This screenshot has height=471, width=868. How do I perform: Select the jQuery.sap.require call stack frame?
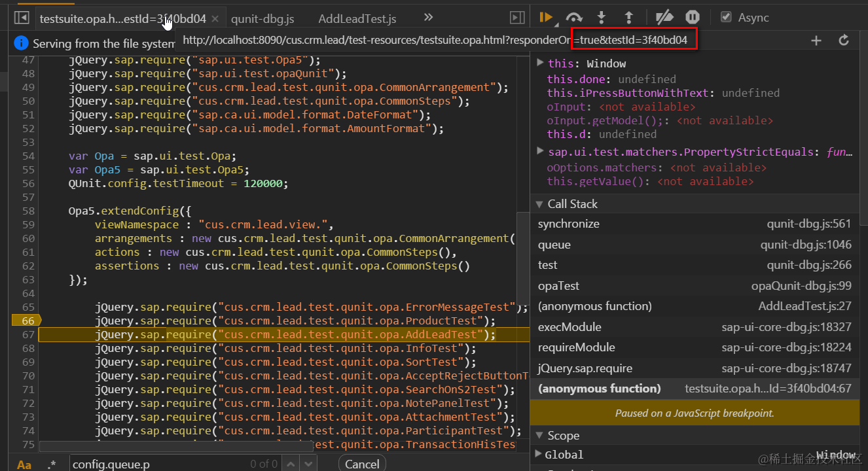[695, 368]
